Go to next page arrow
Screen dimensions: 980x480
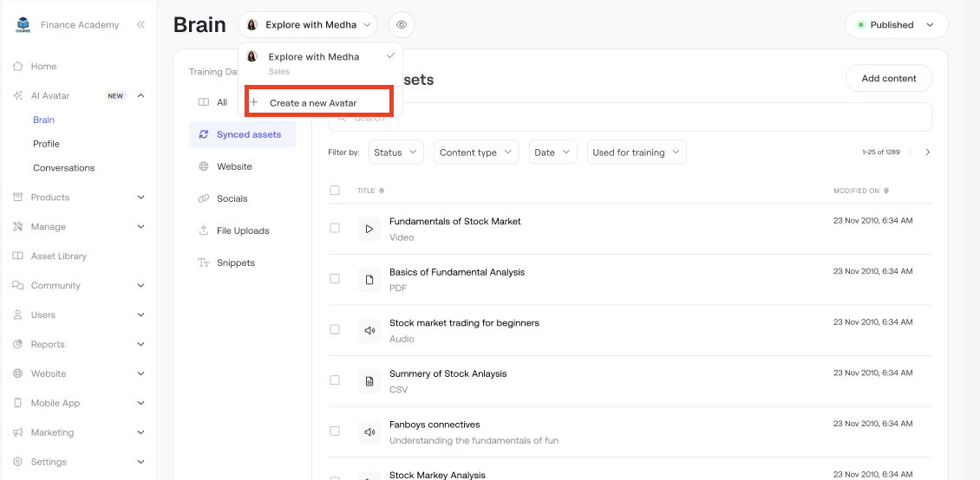(927, 152)
